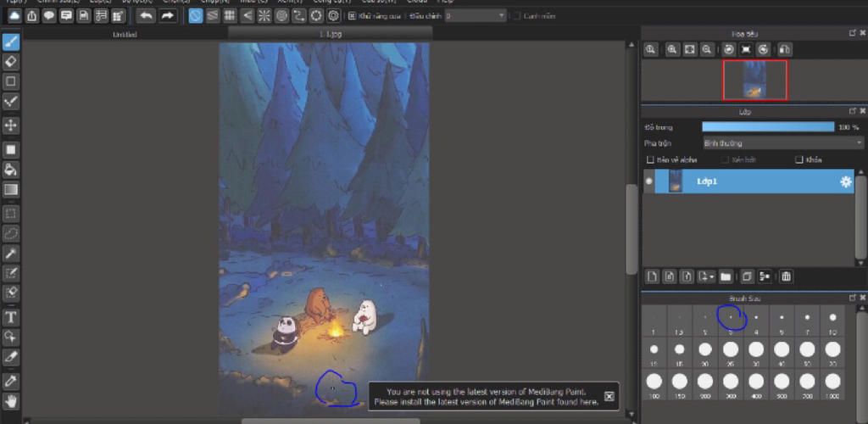Create a new layer with the blank page icon
This screenshot has width=868, height=424.
coord(653,276)
